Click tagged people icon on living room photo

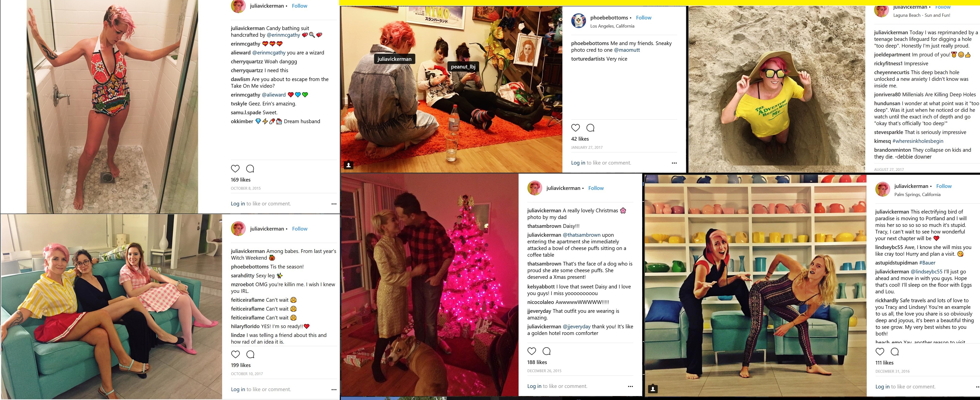click(x=348, y=165)
